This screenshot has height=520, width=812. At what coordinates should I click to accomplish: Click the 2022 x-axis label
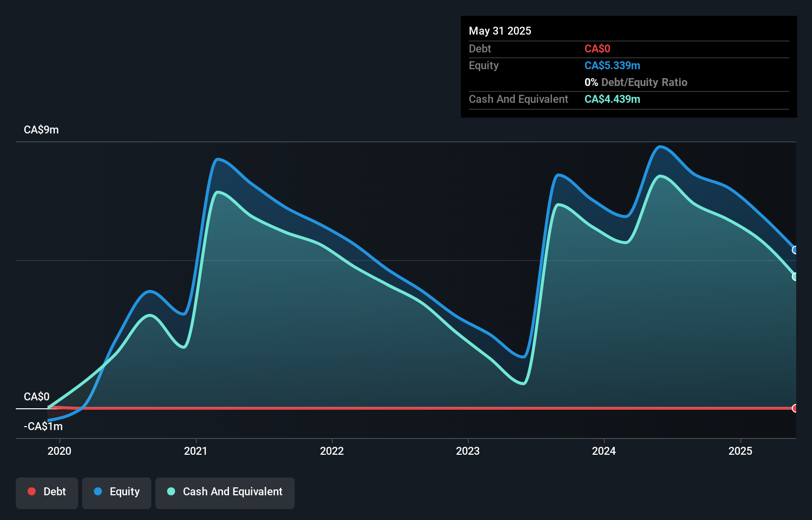tap(332, 451)
